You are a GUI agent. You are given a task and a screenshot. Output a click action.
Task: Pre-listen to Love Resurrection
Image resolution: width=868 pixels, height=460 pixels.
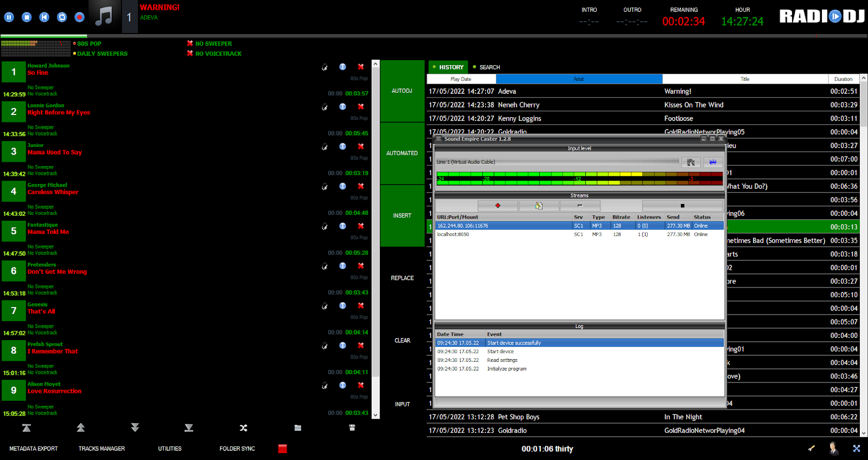tap(324, 386)
